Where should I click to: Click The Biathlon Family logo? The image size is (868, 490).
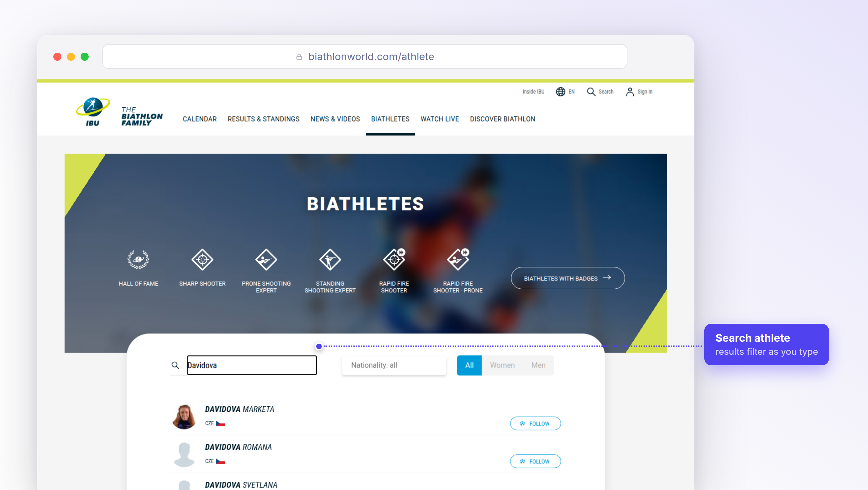[x=142, y=116]
